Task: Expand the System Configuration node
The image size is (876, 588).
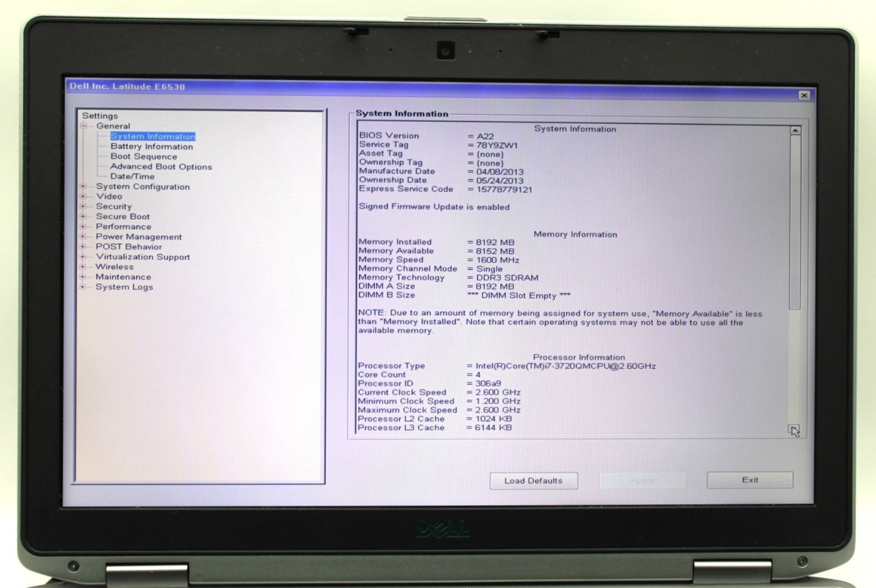Action: [83, 187]
